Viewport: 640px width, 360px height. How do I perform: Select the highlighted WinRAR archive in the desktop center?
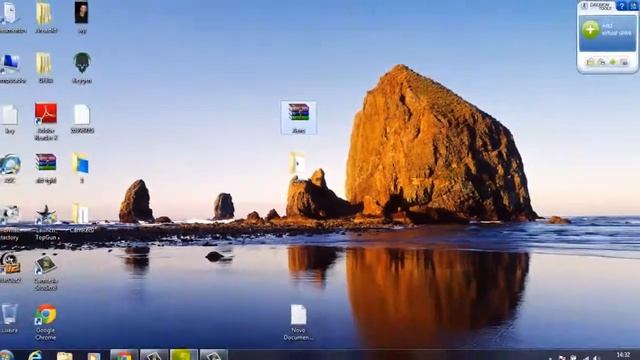(x=299, y=118)
